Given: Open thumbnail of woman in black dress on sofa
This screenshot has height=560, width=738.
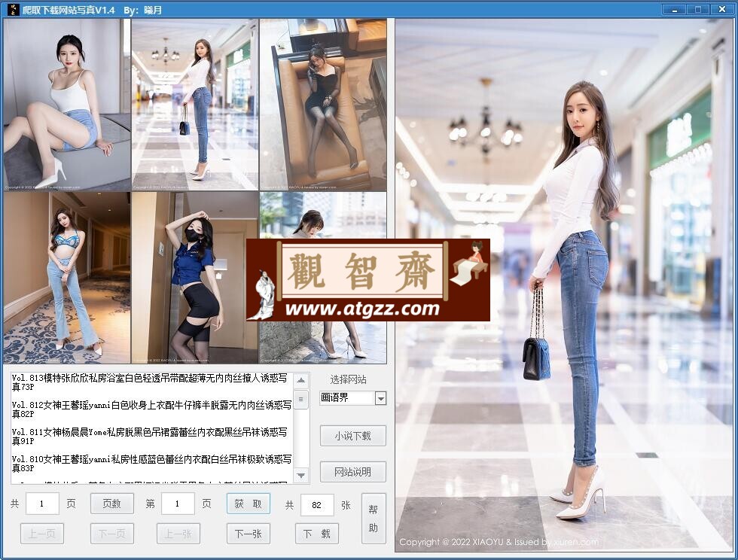Looking at the screenshot, I should point(323,105).
